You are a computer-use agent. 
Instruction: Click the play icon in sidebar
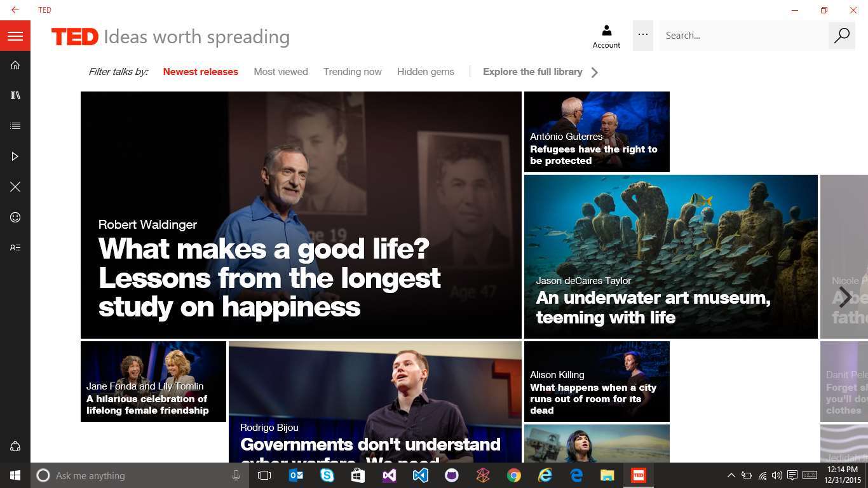pos(15,156)
